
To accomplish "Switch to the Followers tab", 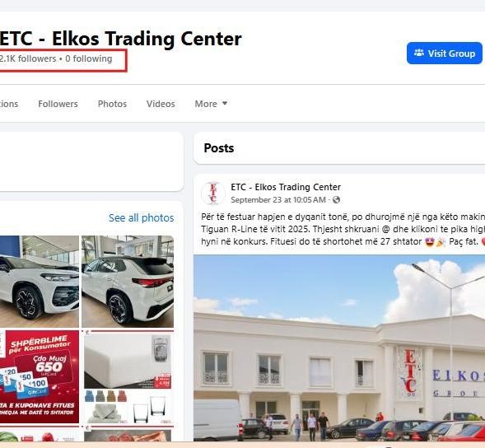I will pos(58,104).
